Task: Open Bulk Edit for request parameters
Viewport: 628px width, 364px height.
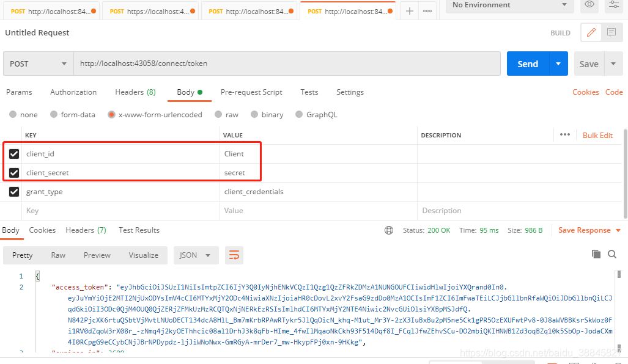Action: [x=597, y=135]
